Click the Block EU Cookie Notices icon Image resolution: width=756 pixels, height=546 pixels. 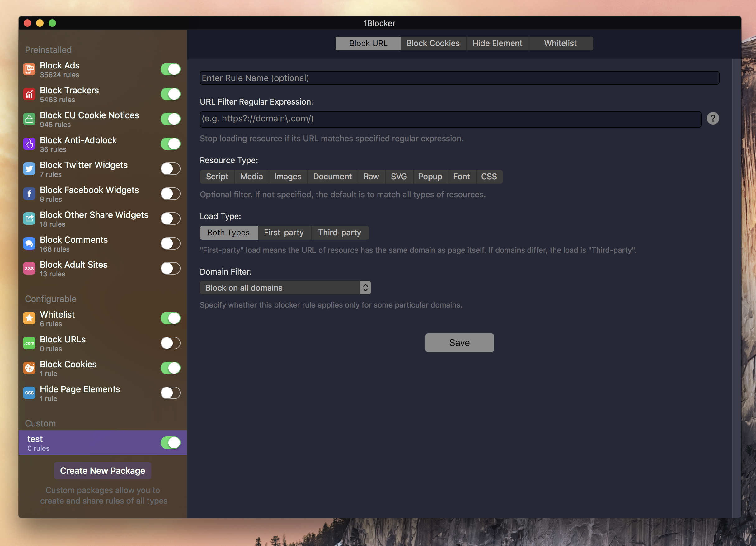click(29, 119)
